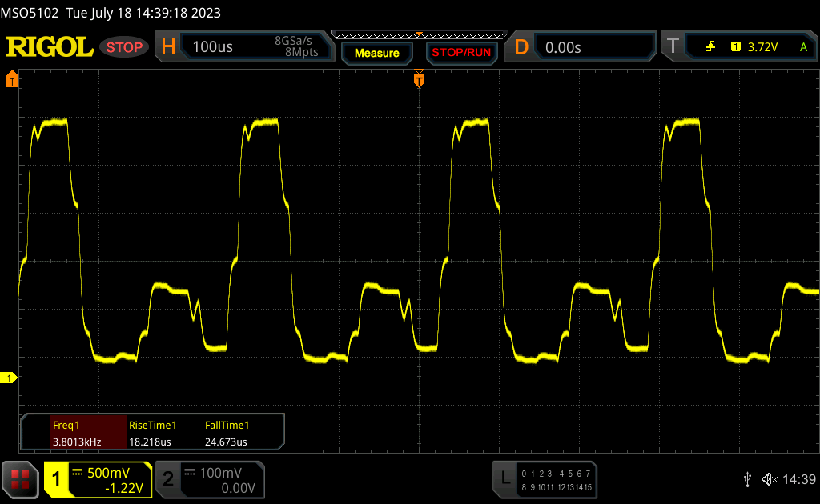
Task: Click the 14:39 clock display
Action: pos(799,479)
